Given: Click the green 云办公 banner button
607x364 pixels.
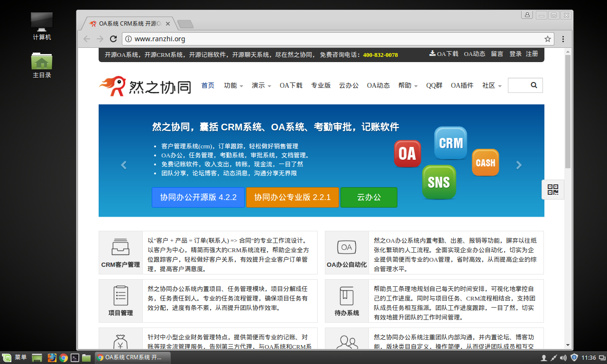Looking at the screenshot, I should click(x=369, y=197).
